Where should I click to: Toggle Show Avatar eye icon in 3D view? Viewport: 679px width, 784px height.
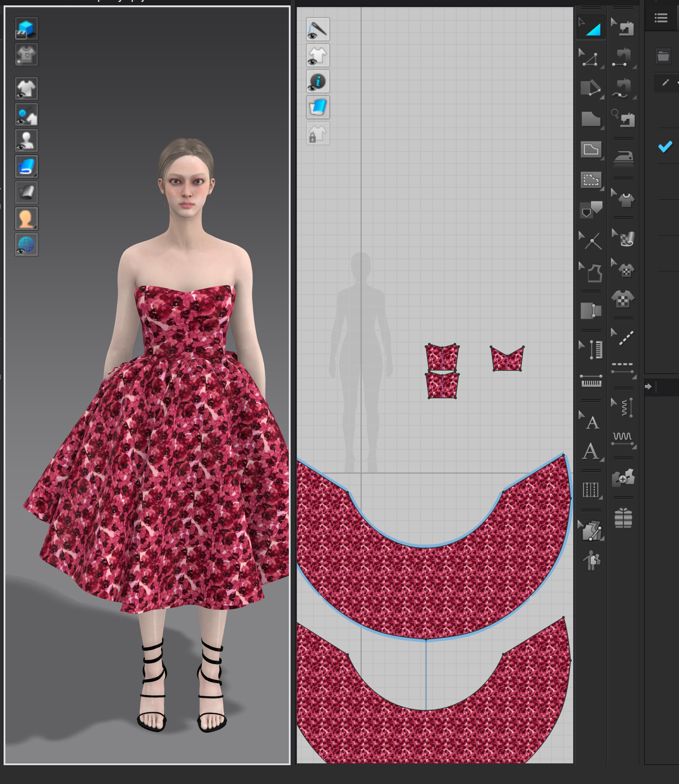pyautogui.click(x=26, y=140)
